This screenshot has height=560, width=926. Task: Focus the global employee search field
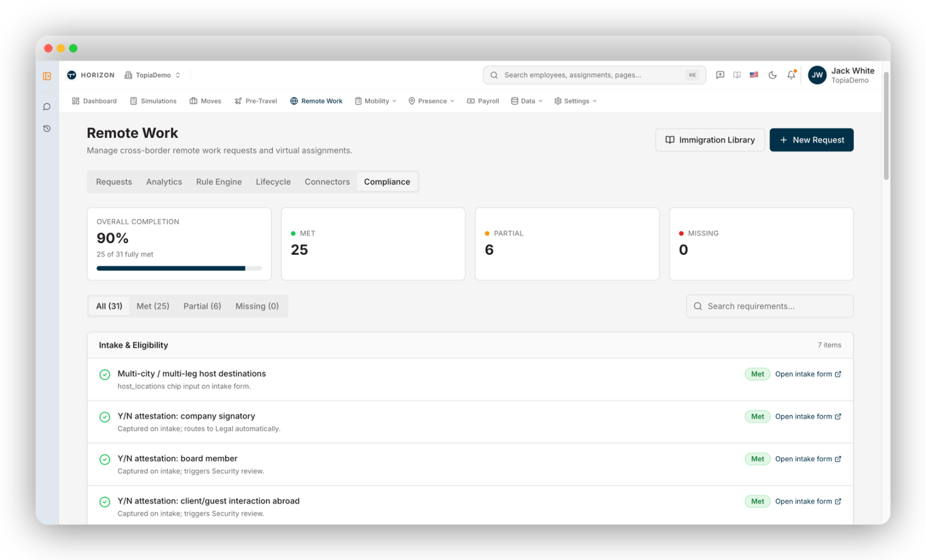click(594, 75)
